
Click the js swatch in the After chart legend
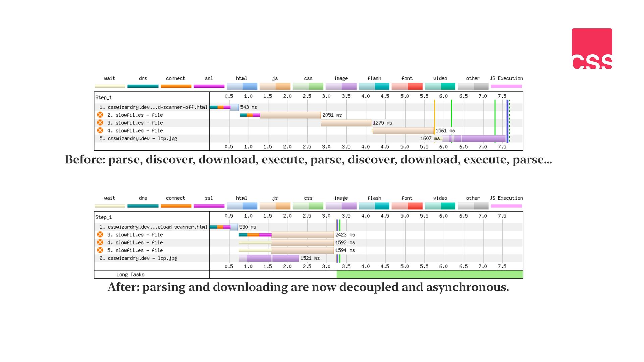point(275,206)
